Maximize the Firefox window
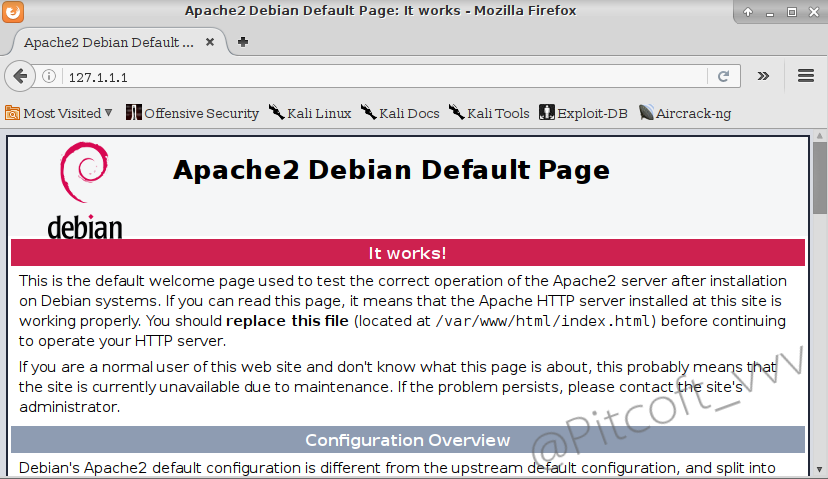Screen dimensions: 828x479 click(x=792, y=12)
